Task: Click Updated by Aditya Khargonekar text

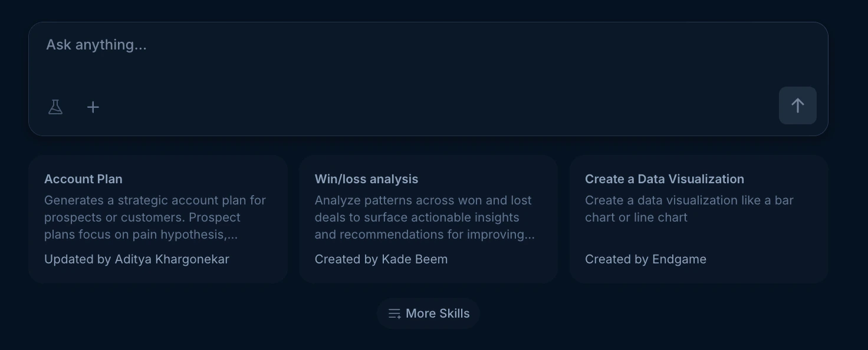Action: click(x=136, y=259)
